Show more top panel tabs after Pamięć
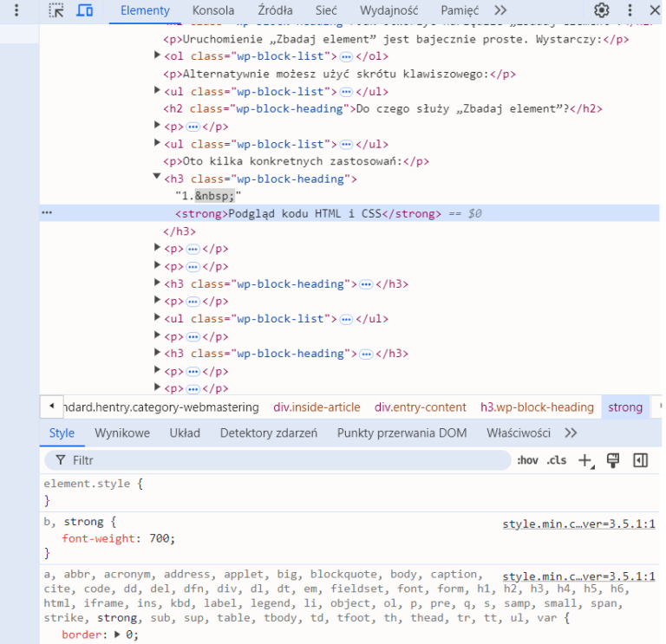This screenshot has width=666, height=644. tap(500, 10)
